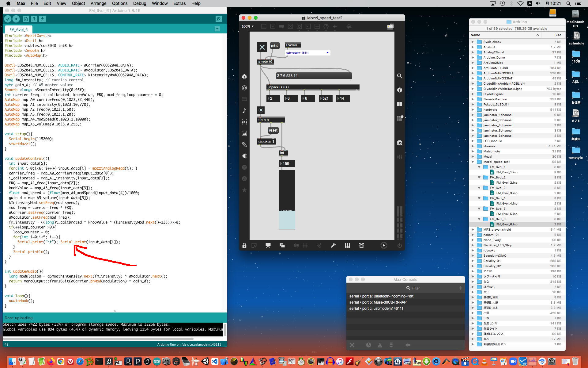Viewport: 588px width, 368px height.
Task: Open the Max sidebar images browser icon
Action: pyautogui.click(x=244, y=133)
